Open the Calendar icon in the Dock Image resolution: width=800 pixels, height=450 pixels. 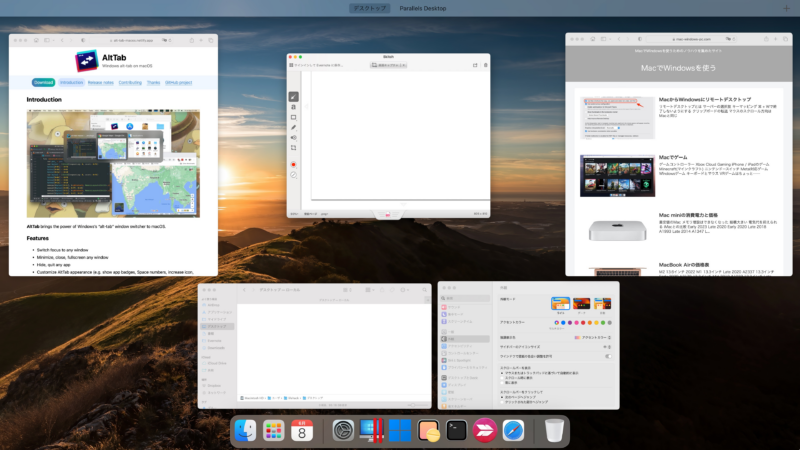pos(302,431)
